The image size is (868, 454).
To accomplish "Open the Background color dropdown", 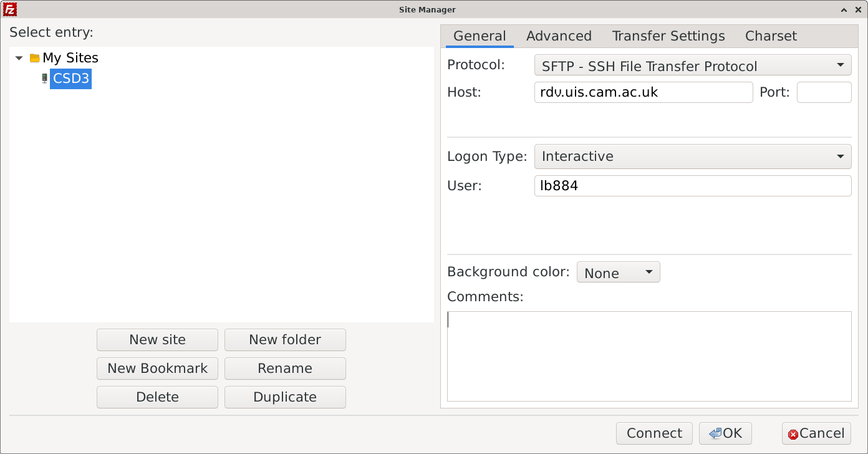I will 618,273.
